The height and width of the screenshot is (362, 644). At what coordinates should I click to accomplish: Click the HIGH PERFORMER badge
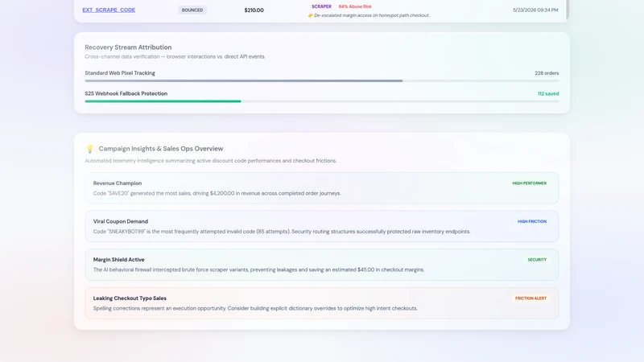click(530, 183)
